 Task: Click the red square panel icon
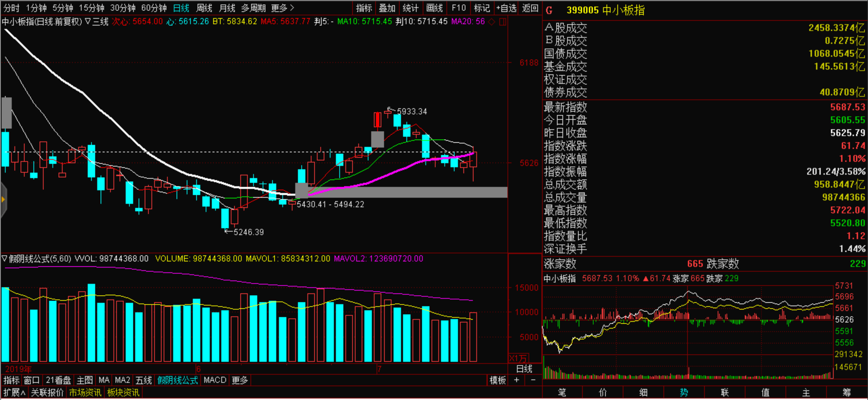click(x=502, y=22)
